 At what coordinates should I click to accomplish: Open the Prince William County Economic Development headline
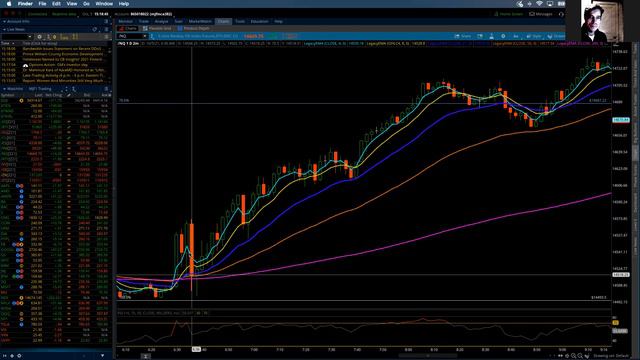[x=63, y=54]
